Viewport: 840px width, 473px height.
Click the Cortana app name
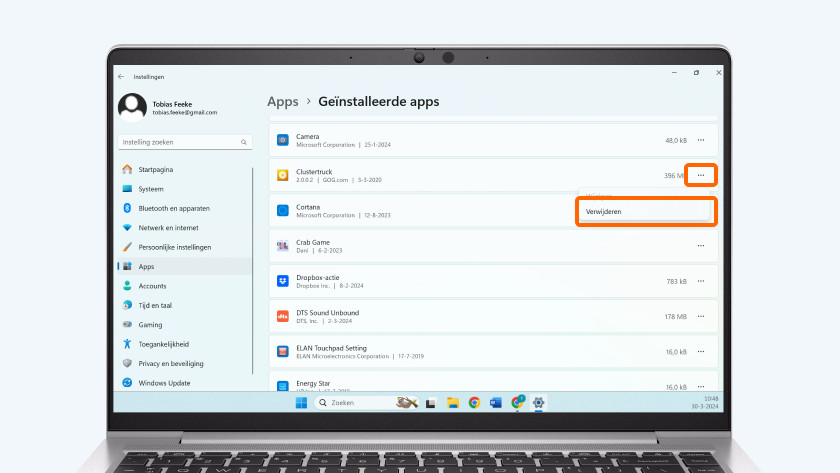[x=308, y=207]
